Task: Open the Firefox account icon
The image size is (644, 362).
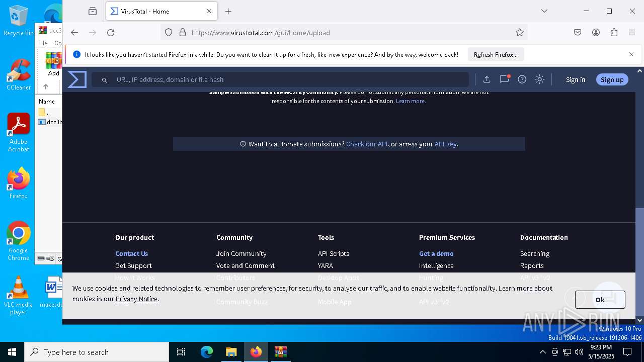Action: tap(596, 33)
